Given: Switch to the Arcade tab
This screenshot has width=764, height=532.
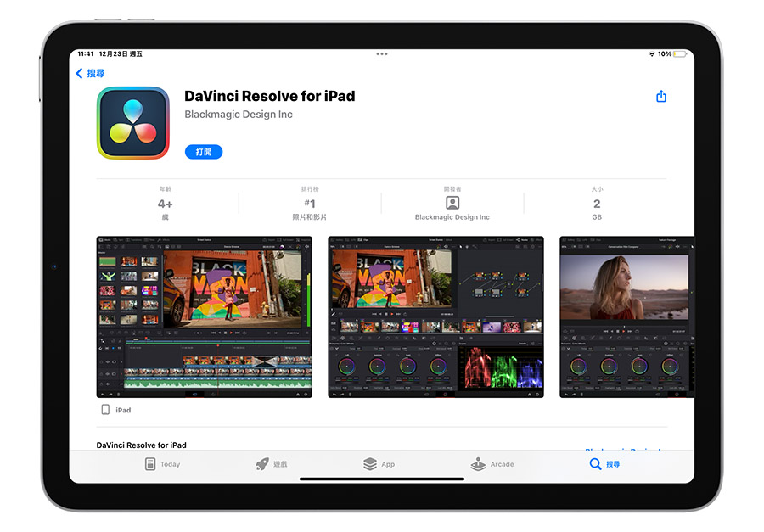Looking at the screenshot, I should (492, 464).
